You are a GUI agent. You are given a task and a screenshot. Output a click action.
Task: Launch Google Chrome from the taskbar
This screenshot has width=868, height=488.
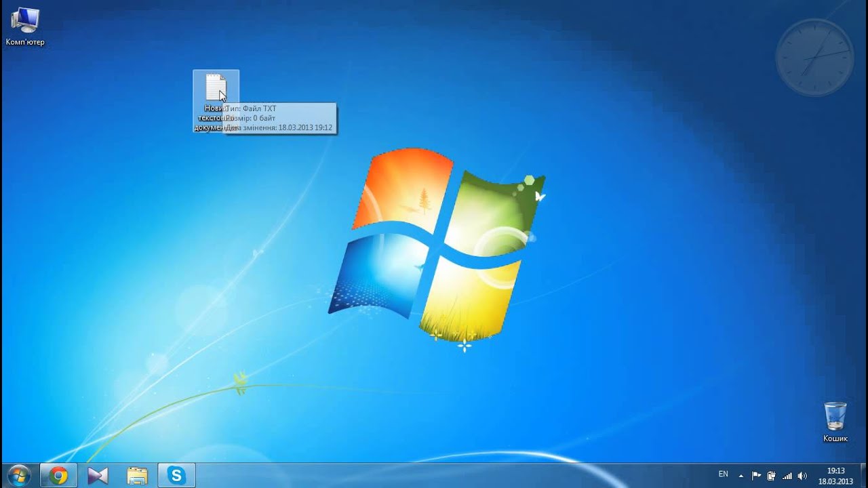pyautogui.click(x=58, y=476)
